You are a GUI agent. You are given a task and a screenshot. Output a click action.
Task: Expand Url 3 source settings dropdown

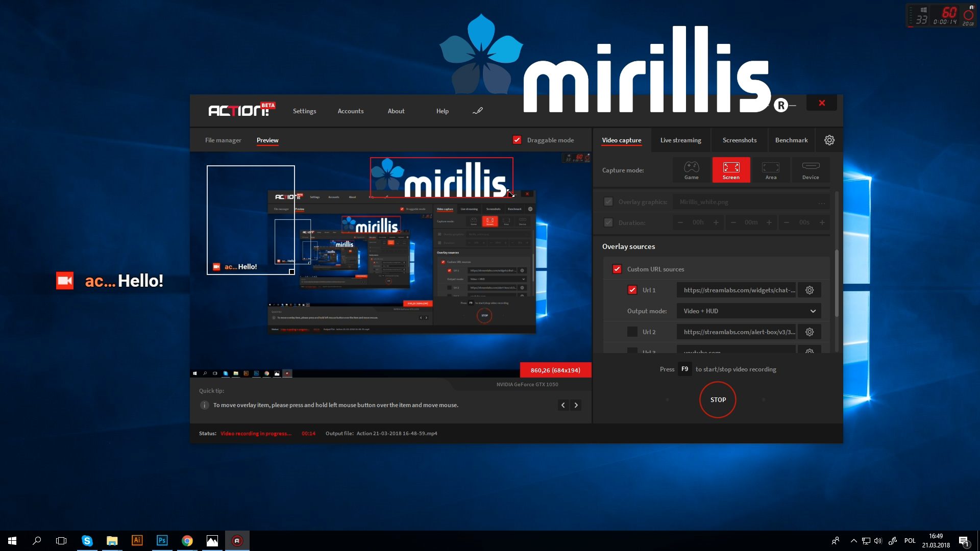tap(810, 350)
